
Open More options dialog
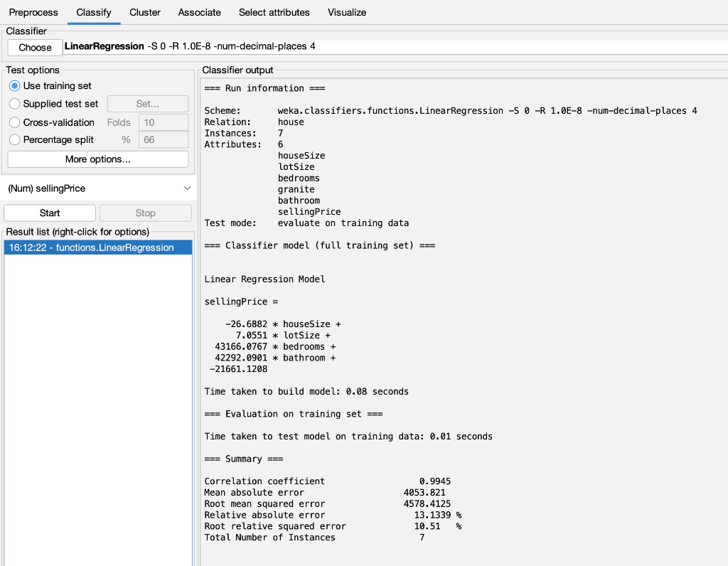pos(97,159)
